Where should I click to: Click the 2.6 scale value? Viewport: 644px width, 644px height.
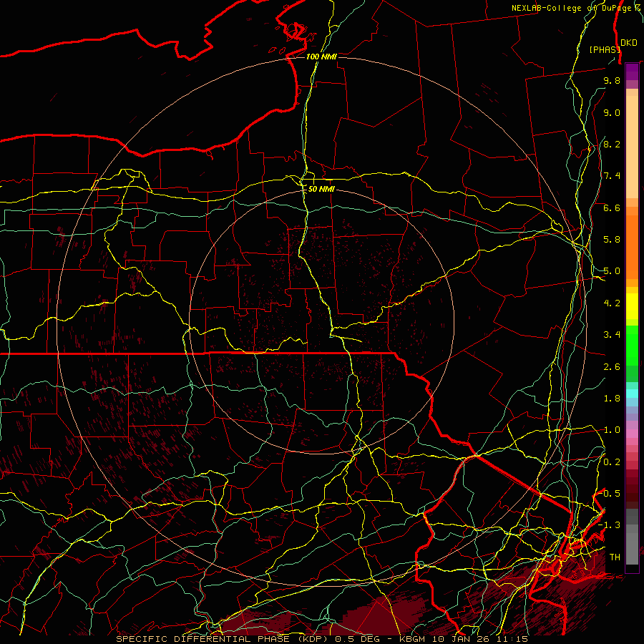pyautogui.click(x=612, y=367)
